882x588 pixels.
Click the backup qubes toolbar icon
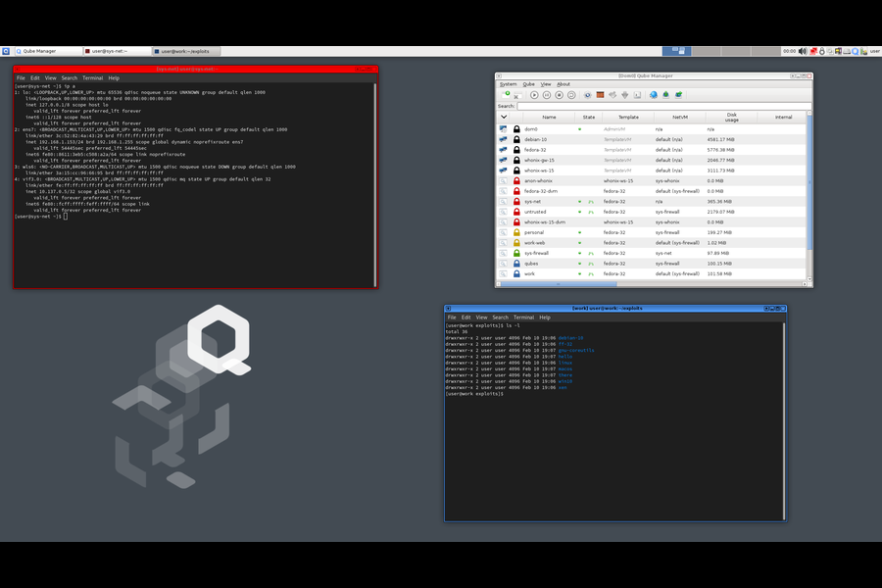pos(666,95)
